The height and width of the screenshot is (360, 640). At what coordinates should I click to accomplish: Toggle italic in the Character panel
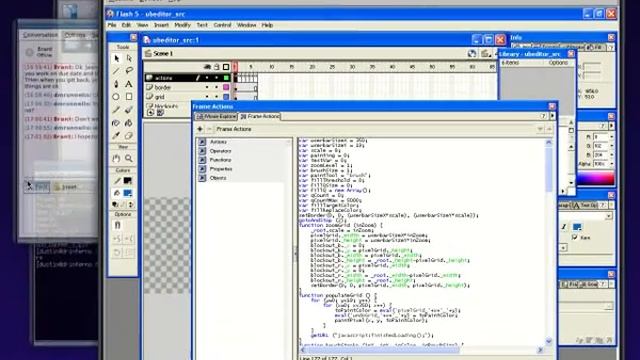tap(564, 227)
